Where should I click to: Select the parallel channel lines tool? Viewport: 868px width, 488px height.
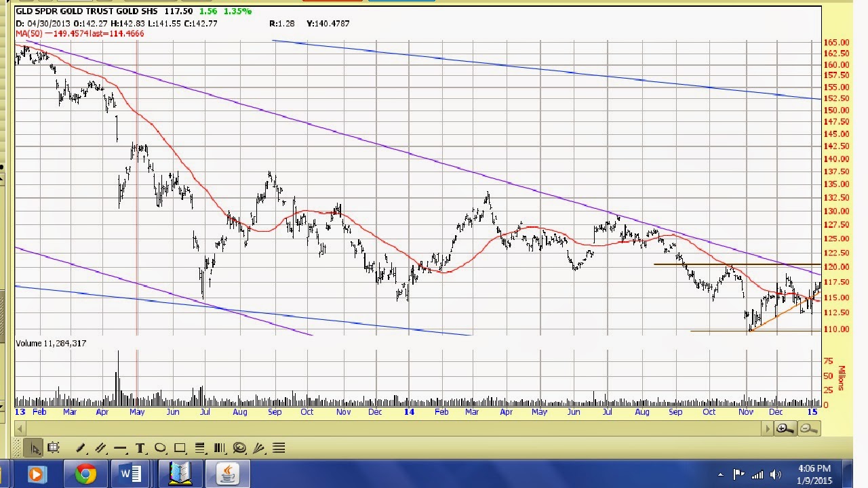(100, 448)
